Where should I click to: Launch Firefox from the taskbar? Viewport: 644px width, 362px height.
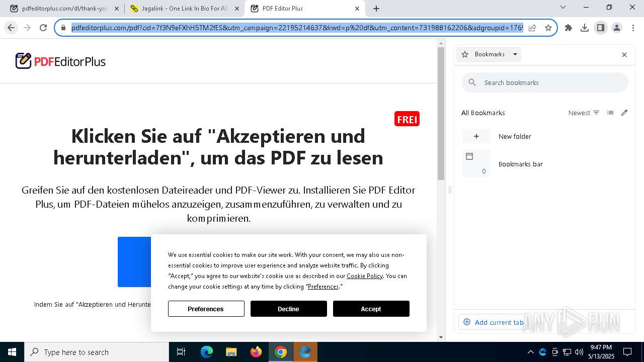pyautogui.click(x=256, y=352)
